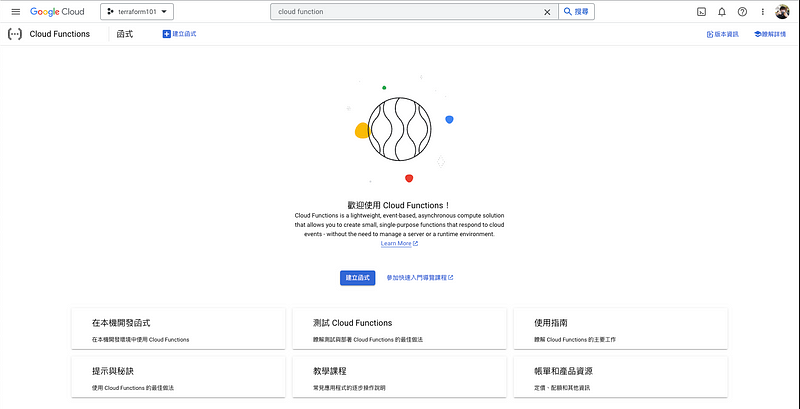Viewport: 800px width, 409px height.
Task: Open 參加快速入門導覽課程 link
Action: 420,278
